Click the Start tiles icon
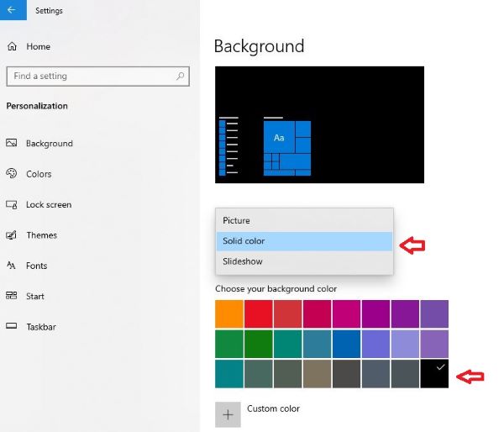This screenshot has height=432, width=504. pyautogui.click(x=12, y=296)
